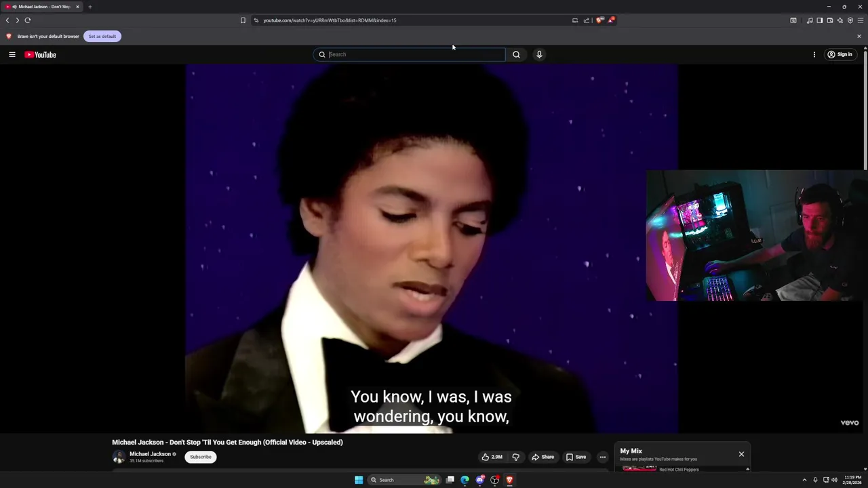
Task: Show hidden system tray icons
Action: click(x=804, y=480)
